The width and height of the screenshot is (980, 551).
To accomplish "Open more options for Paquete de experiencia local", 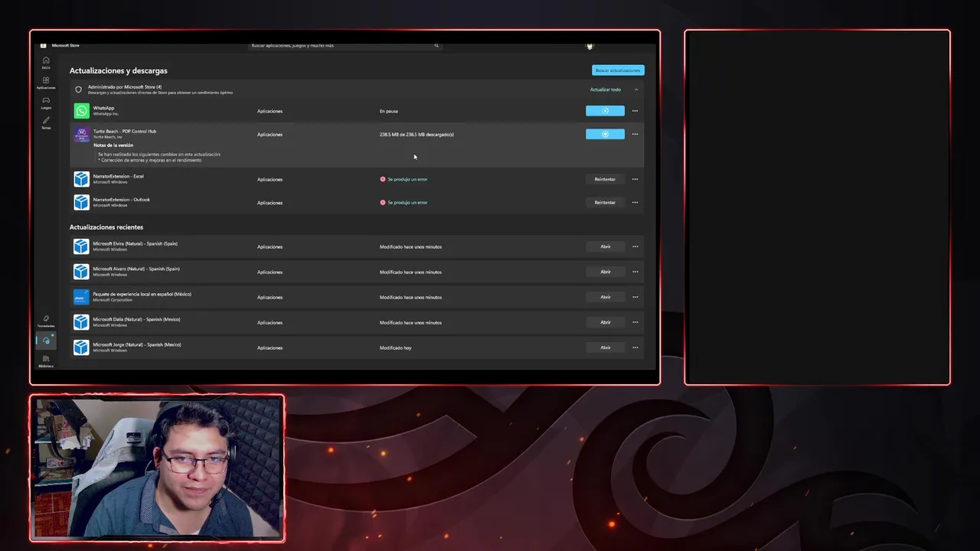I will pos(635,297).
